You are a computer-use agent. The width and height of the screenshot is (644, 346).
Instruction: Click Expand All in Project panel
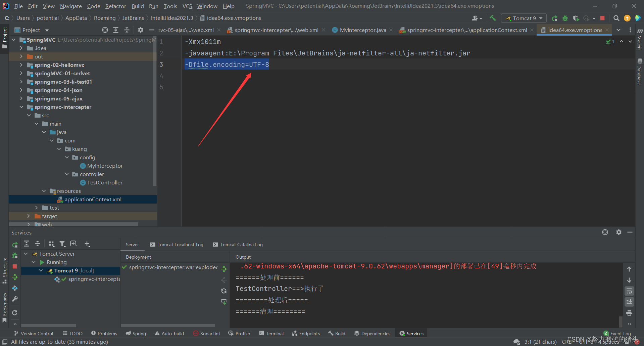(116, 30)
